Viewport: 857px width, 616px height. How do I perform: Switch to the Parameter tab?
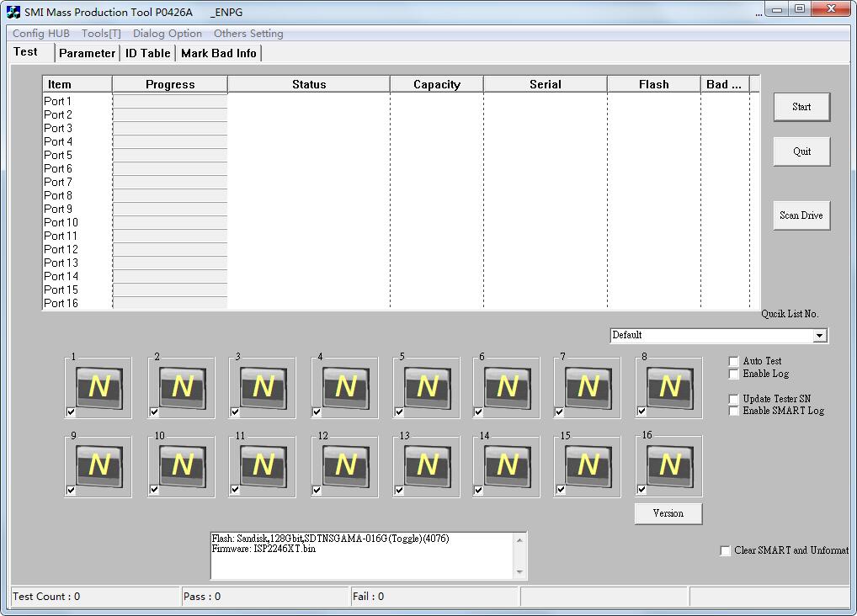[x=87, y=53]
